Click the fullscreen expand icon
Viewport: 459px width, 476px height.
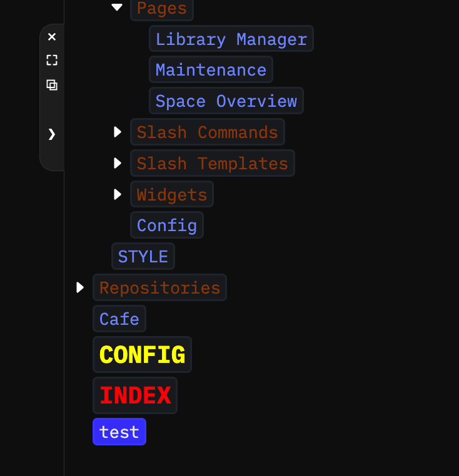[52, 60]
